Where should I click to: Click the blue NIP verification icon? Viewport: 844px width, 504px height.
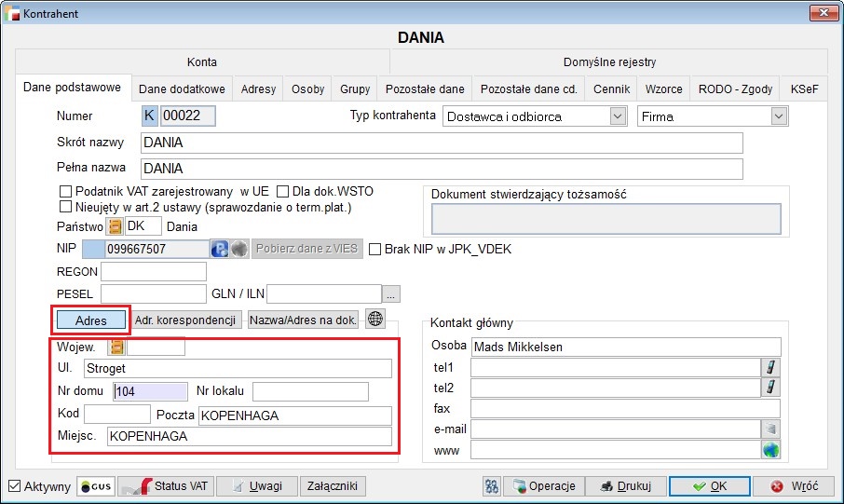pos(220,249)
